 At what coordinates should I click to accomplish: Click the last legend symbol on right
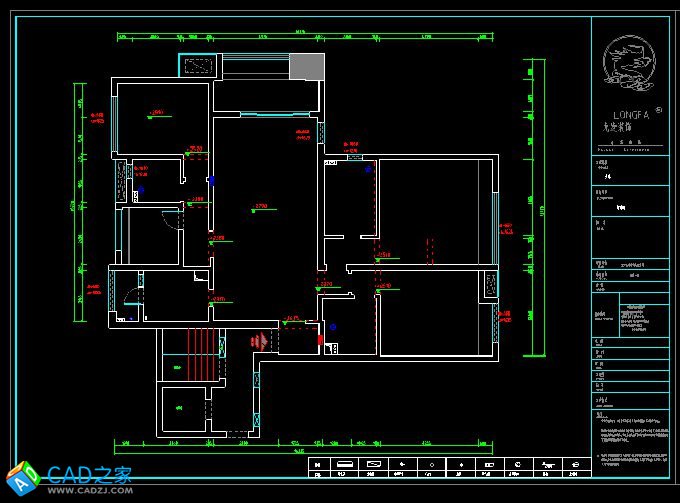point(575,464)
